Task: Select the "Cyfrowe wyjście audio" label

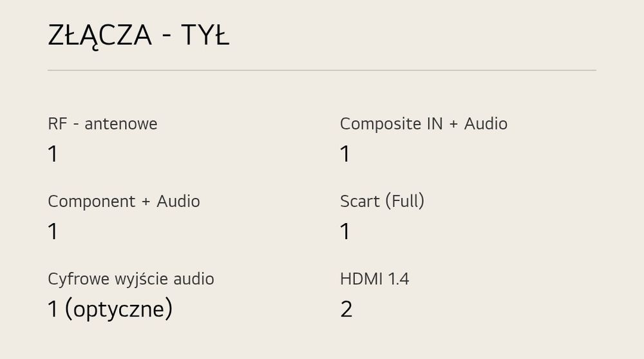Action: pyautogui.click(x=131, y=279)
